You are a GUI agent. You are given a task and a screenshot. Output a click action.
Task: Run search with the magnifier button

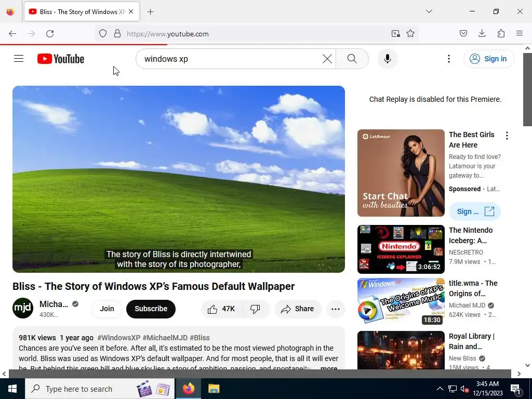click(352, 59)
